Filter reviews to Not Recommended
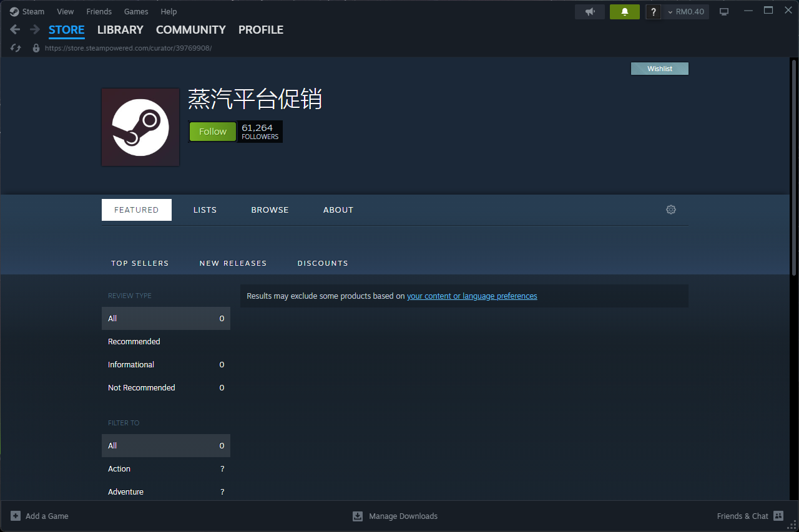The image size is (799, 532). point(166,387)
